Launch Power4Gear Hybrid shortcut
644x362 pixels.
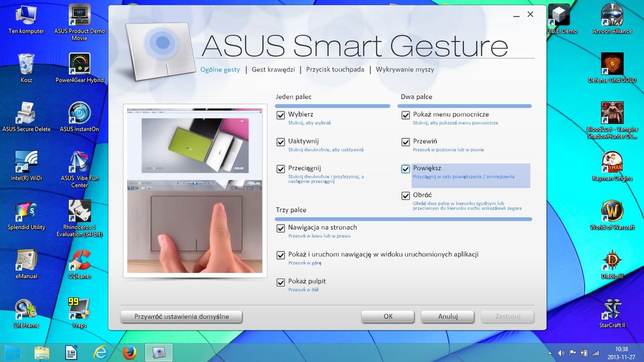[79, 68]
